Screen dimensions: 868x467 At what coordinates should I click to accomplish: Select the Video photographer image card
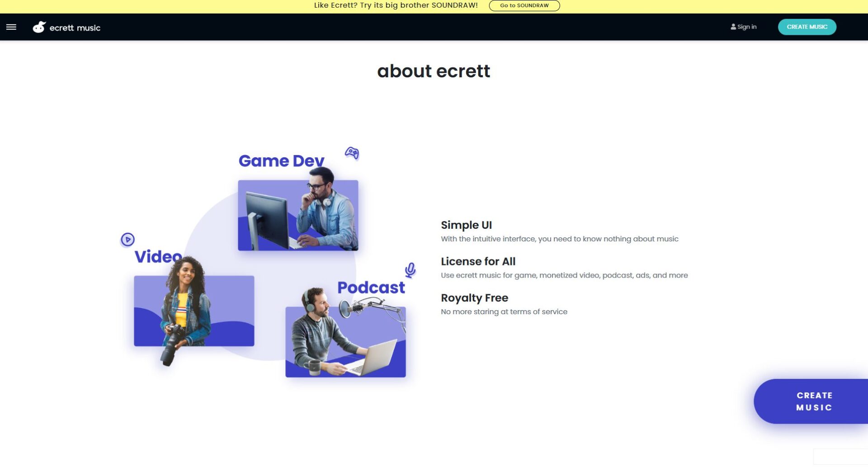[x=194, y=311]
